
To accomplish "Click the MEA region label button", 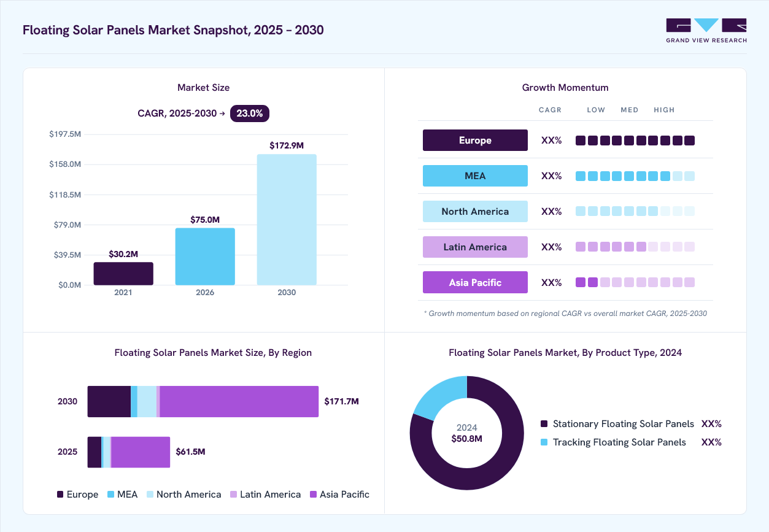I will pyautogui.click(x=475, y=175).
